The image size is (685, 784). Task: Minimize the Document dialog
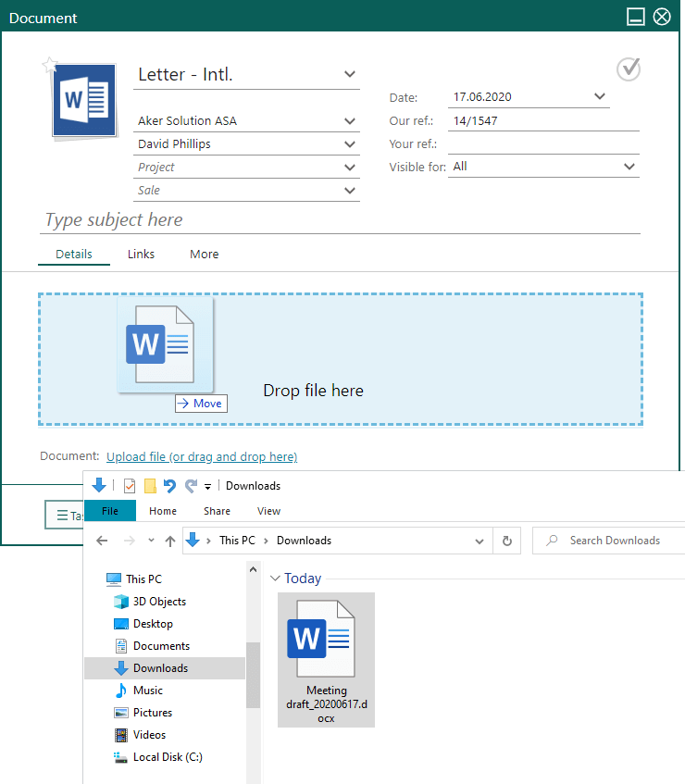point(636,17)
